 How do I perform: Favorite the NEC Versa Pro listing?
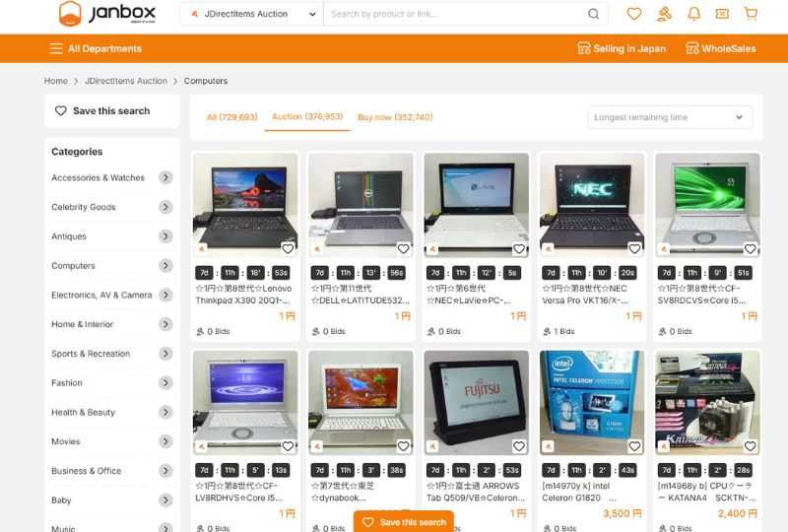634,248
